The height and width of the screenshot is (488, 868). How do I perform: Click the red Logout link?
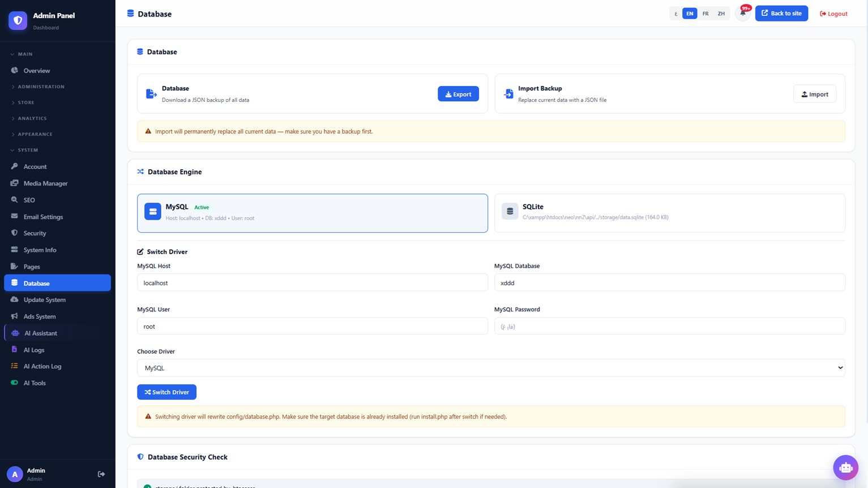[x=833, y=14]
